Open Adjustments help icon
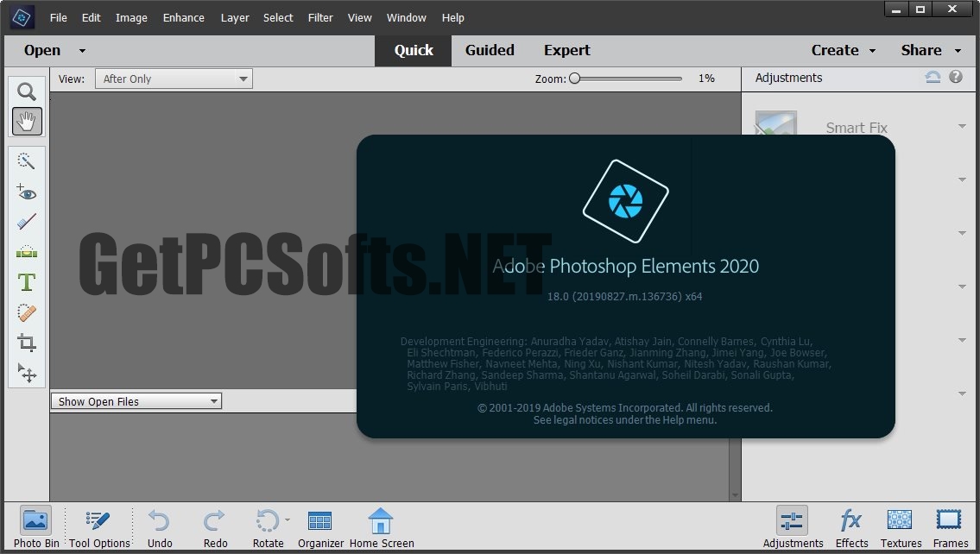 (x=956, y=77)
